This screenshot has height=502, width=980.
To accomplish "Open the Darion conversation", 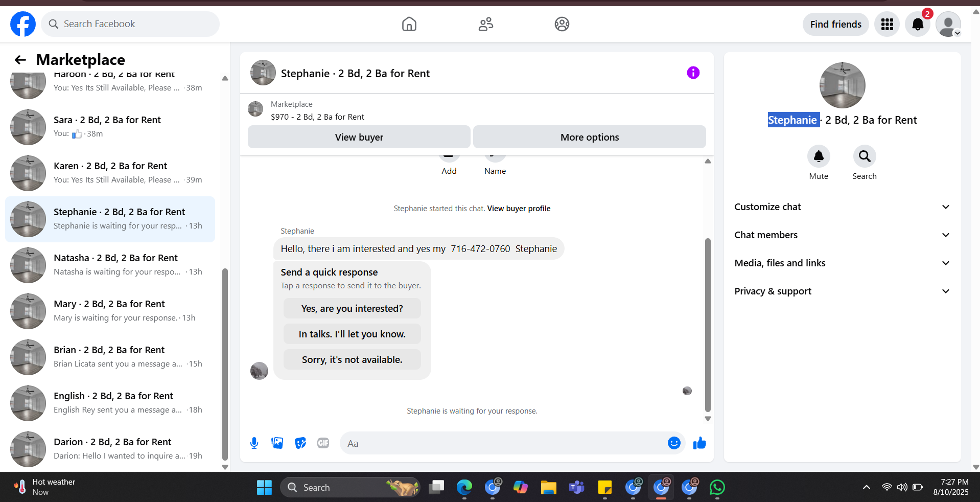I will [110, 449].
